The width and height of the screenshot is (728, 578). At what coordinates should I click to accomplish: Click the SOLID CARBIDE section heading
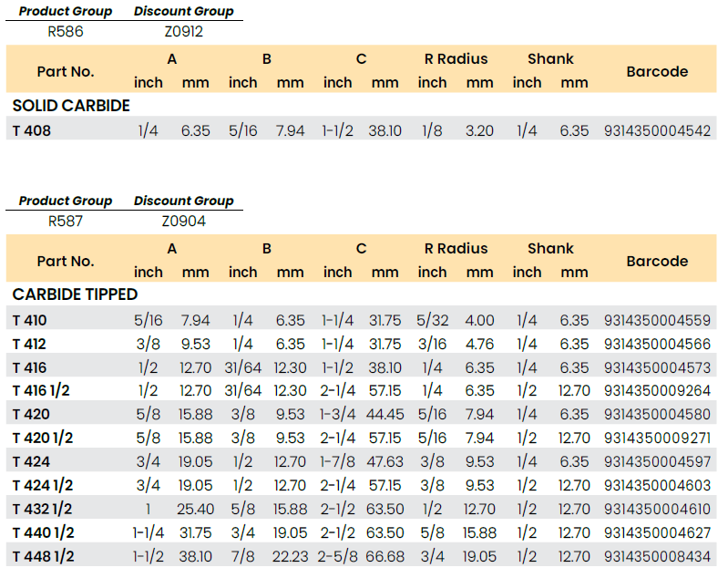(71, 106)
